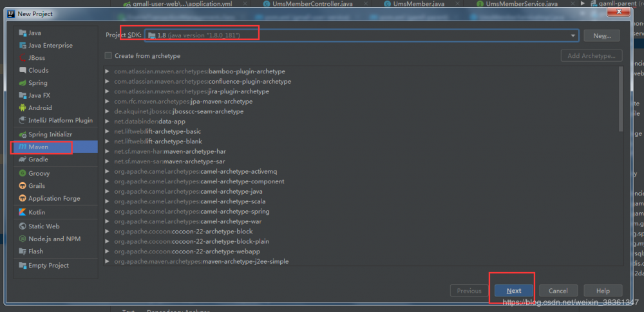Click the Next button
Screen dimensions: 644x312
[514, 291]
